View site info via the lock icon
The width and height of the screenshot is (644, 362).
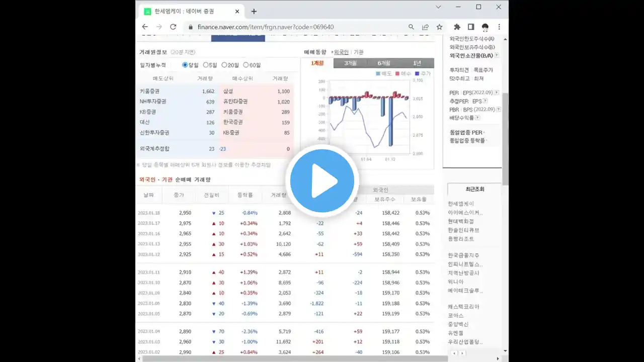pos(191,27)
